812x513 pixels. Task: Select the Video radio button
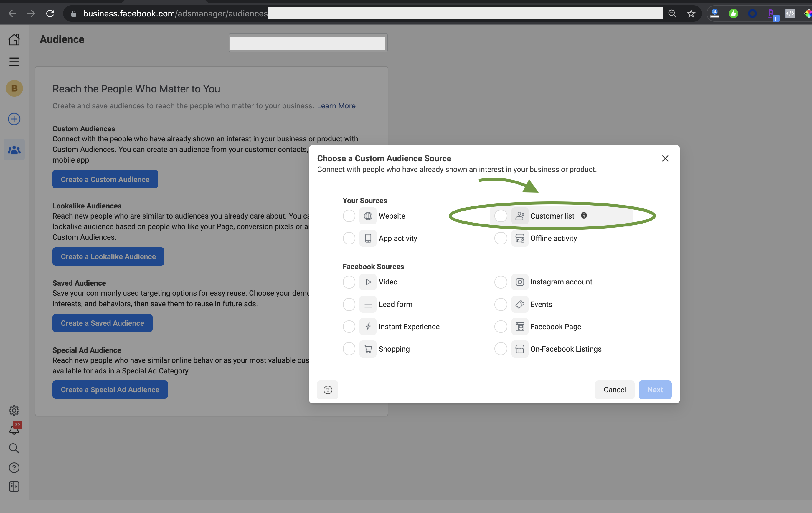point(349,282)
